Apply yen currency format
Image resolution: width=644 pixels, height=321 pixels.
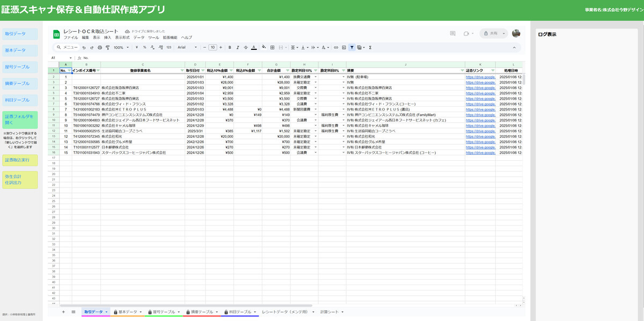(137, 47)
